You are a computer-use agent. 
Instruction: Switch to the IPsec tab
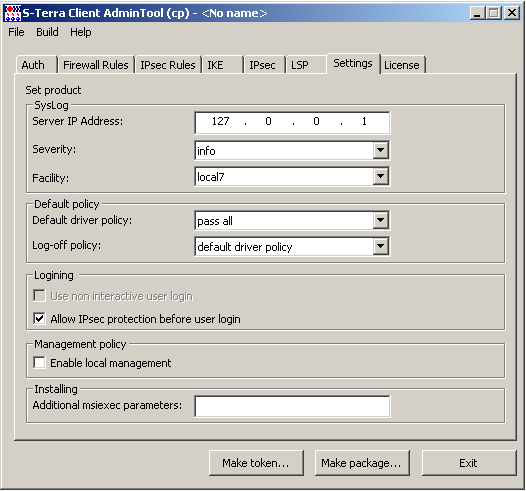(x=264, y=65)
